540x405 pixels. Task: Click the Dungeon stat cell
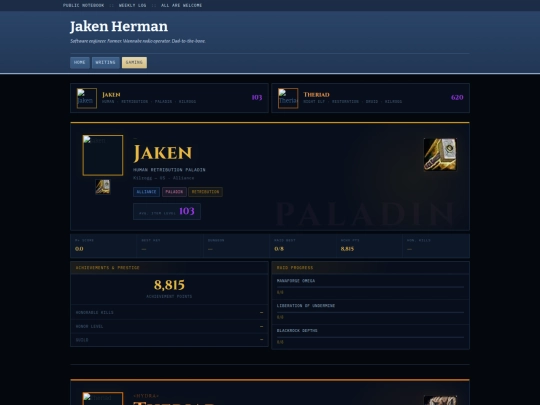(236, 246)
